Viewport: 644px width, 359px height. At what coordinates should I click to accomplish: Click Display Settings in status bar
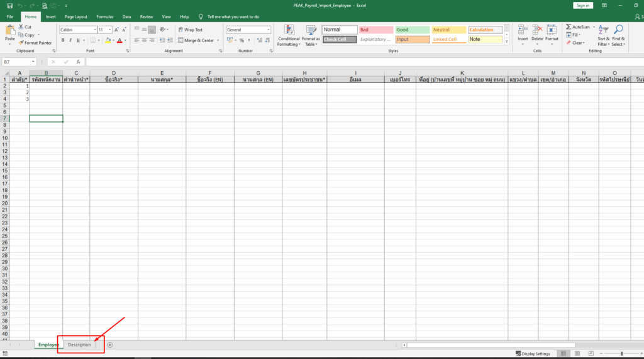[533, 354]
